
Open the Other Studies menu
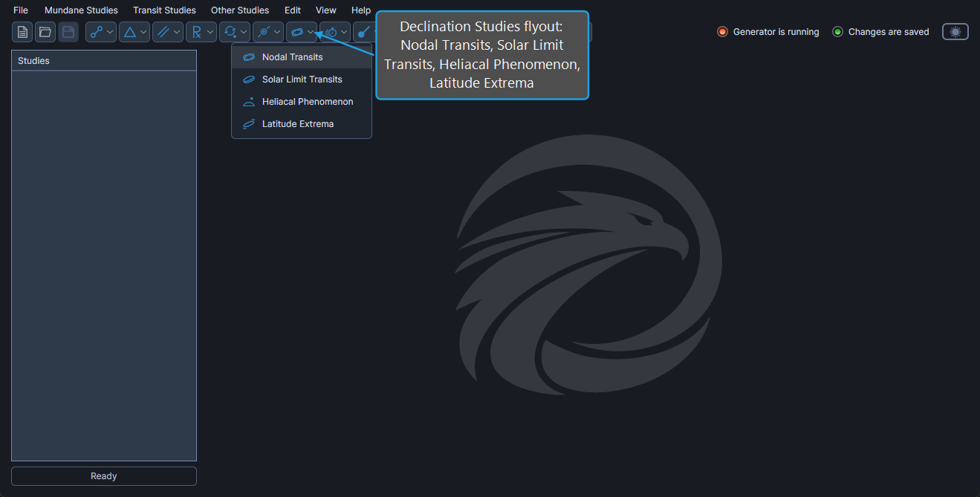[240, 10]
